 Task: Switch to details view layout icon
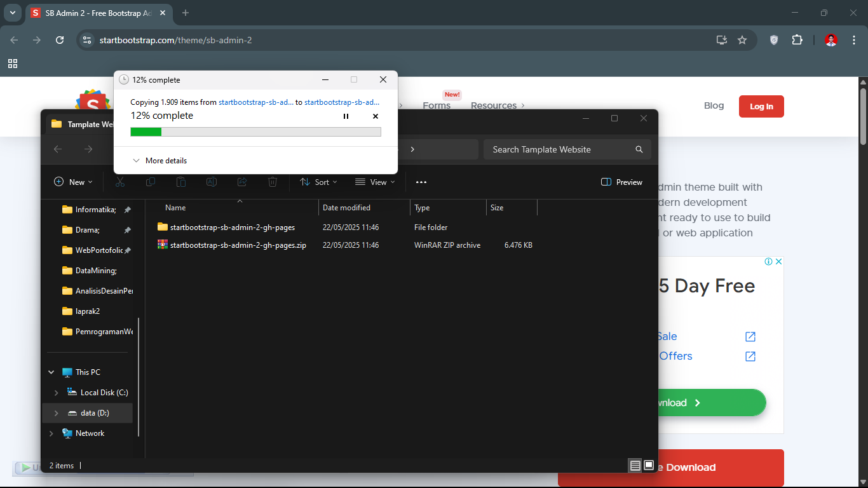tap(635, 466)
